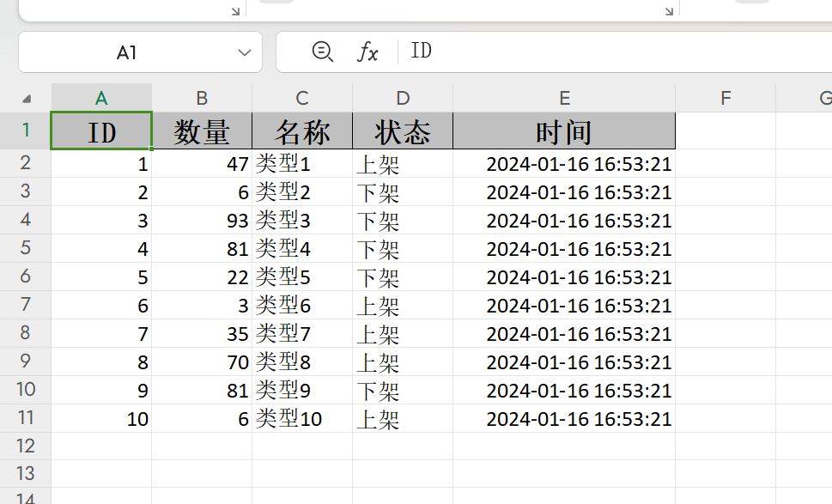This screenshot has width=832, height=504.
Task: Select column A header
Action: [101, 98]
